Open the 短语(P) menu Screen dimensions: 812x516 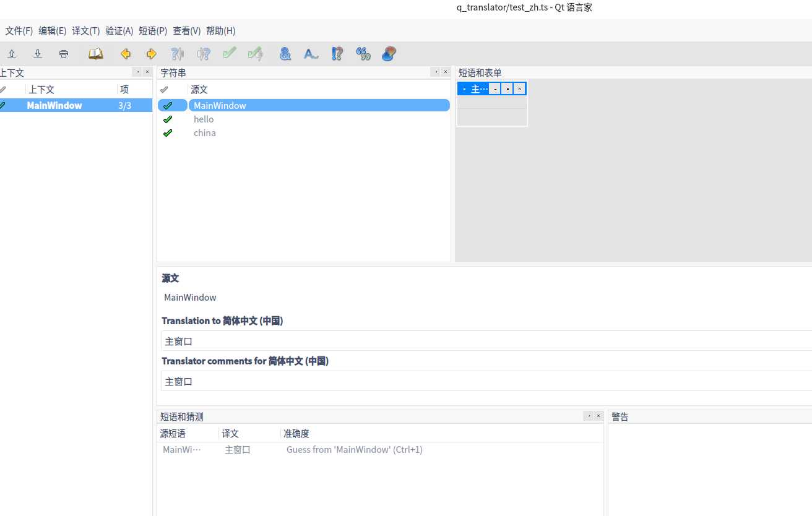pyautogui.click(x=153, y=31)
